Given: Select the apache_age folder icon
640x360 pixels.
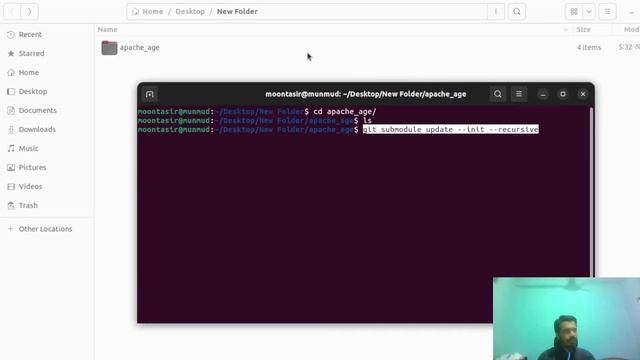Looking at the screenshot, I should 109,48.
